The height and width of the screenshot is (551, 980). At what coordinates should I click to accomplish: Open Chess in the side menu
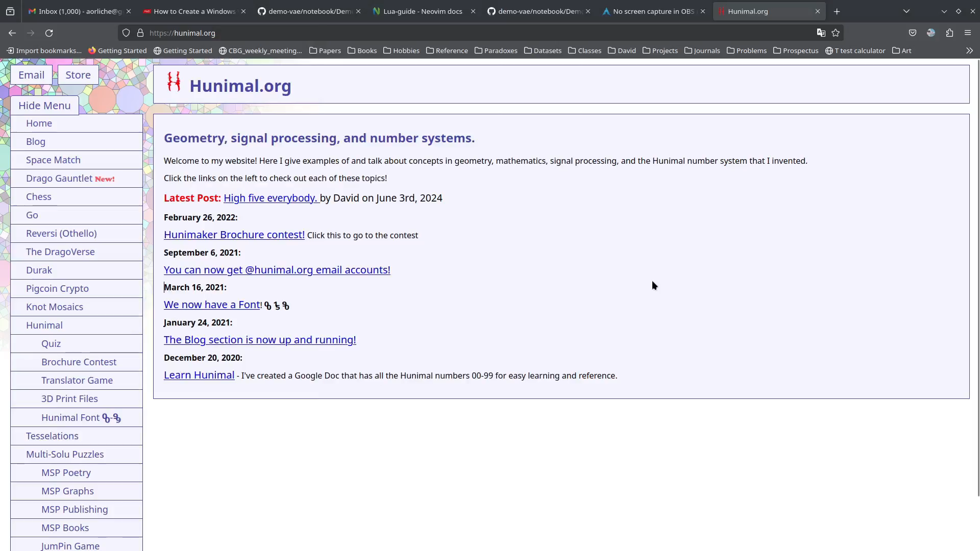click(x=77, y=197)
